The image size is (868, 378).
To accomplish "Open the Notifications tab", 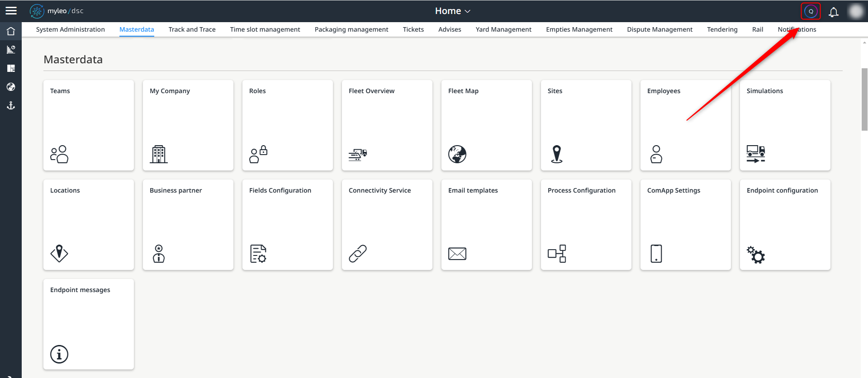I will [797, 29].
